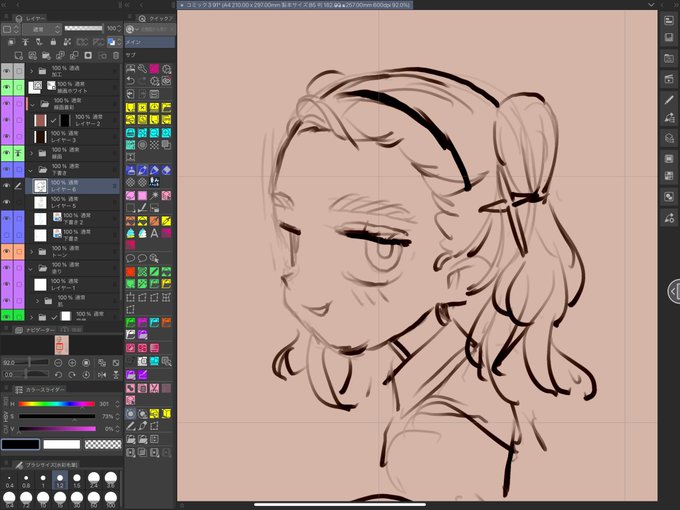
Task: Hide the 下書き 2 layer
Action: pyautogui.click(x=7, y=219)
